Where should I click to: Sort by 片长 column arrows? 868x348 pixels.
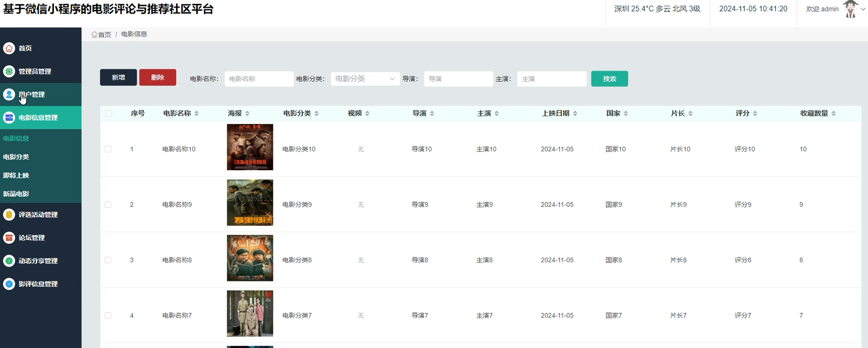click(x=690, y=113)
